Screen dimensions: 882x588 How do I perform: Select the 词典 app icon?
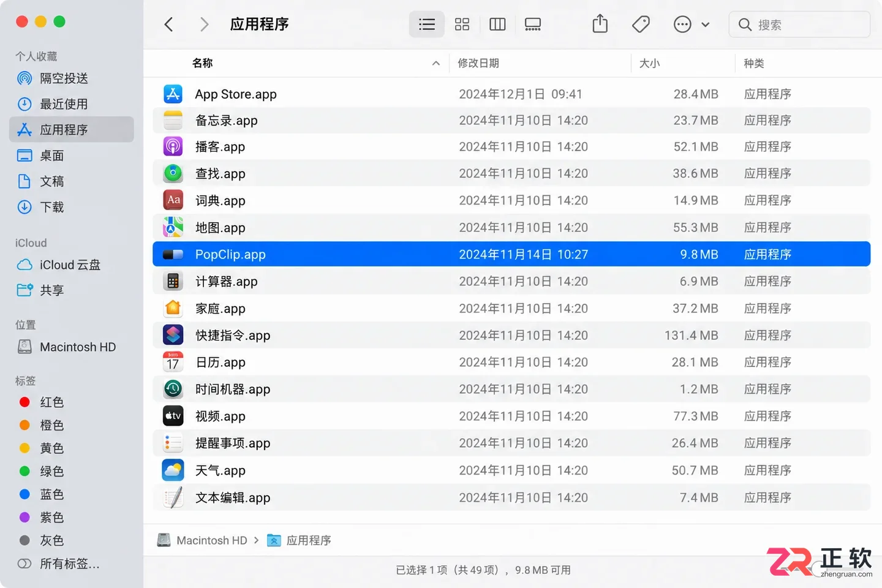(173, 200)
